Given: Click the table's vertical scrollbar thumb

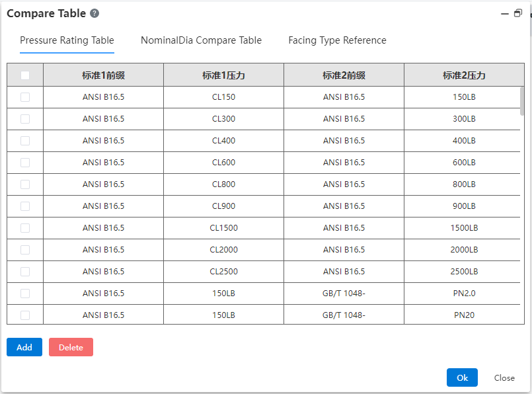Looking at the screenshot, I should (522, 101).
